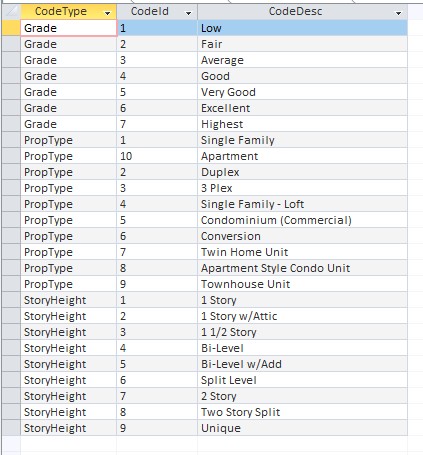Select the CodeId column header
Screen dimensions: 423x455
tap(157, 12)
